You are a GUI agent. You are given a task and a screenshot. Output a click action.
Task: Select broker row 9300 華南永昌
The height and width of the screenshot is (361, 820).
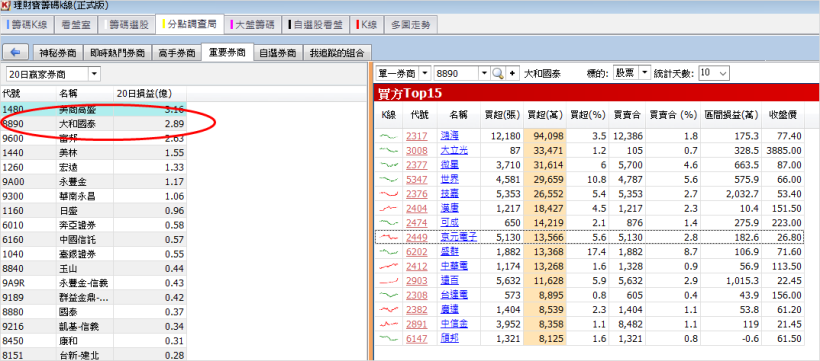[x=93, y=197]
